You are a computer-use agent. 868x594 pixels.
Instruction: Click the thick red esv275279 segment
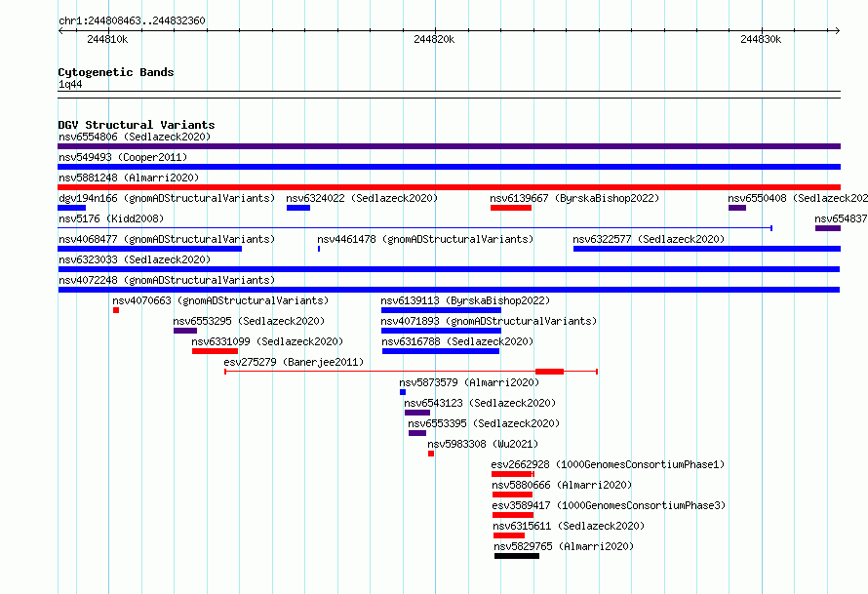click(x=550, y=372)
